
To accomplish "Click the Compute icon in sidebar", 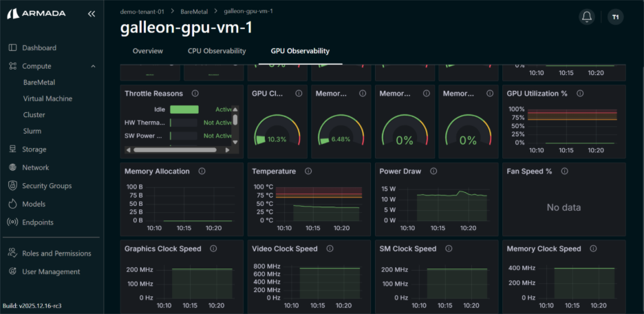I will [12, 66].
